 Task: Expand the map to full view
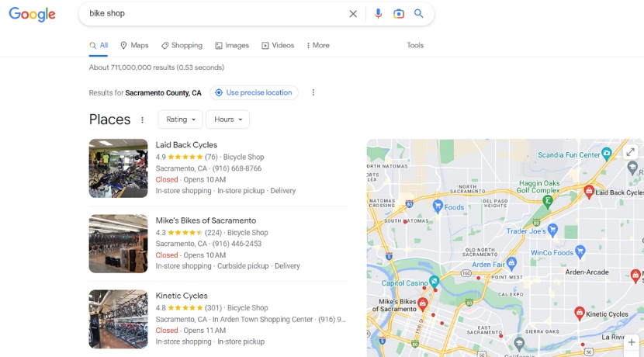[631, 152]
